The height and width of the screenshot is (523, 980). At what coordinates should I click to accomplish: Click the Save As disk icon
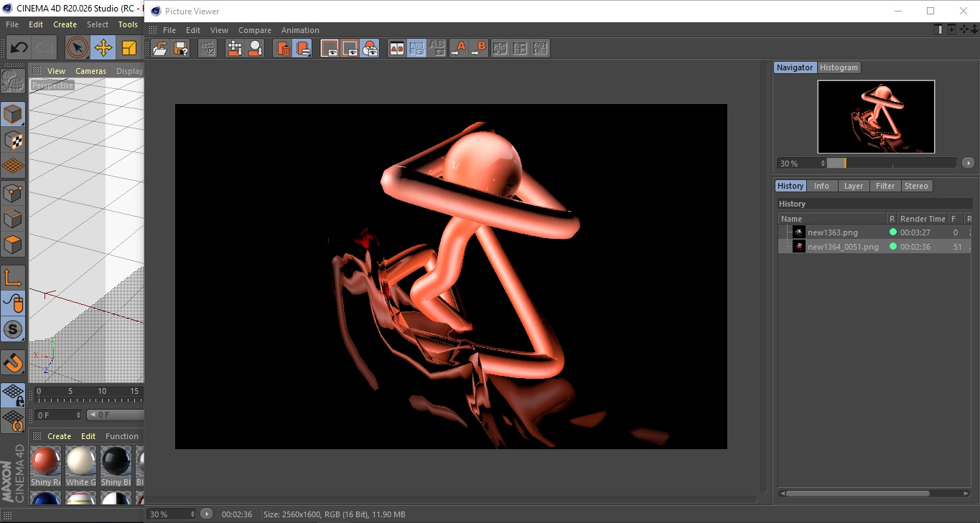(x=181, y=48)
